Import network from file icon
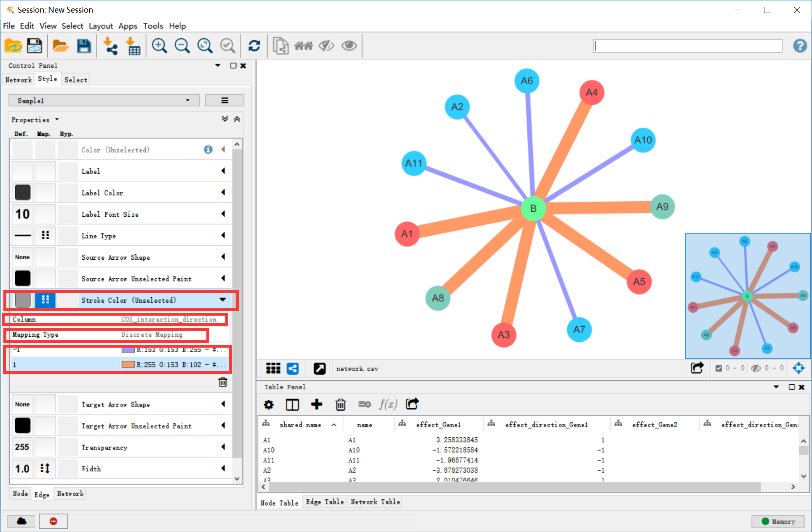812x532 pixels. [110, 46]
